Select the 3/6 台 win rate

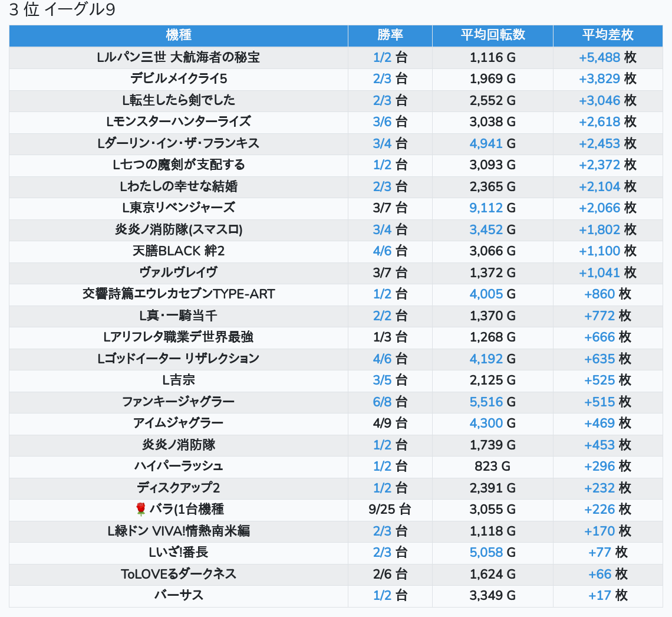[390, 122]
